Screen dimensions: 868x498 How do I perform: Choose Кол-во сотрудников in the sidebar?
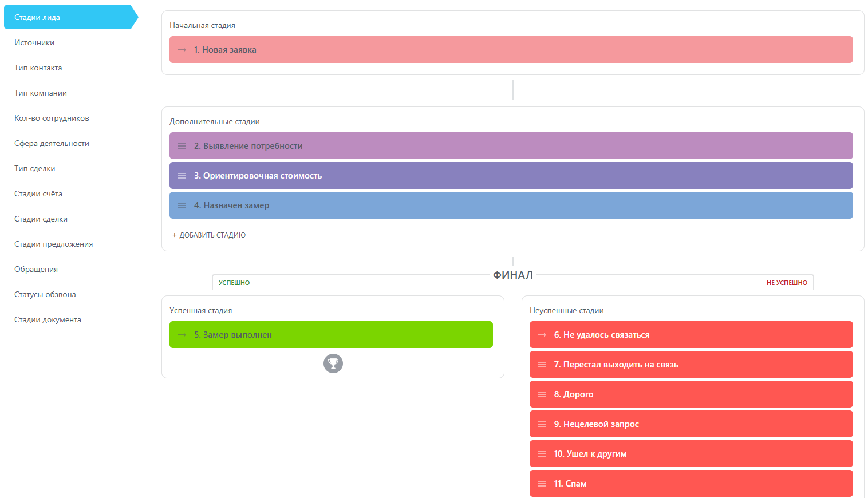click(52, 118)
